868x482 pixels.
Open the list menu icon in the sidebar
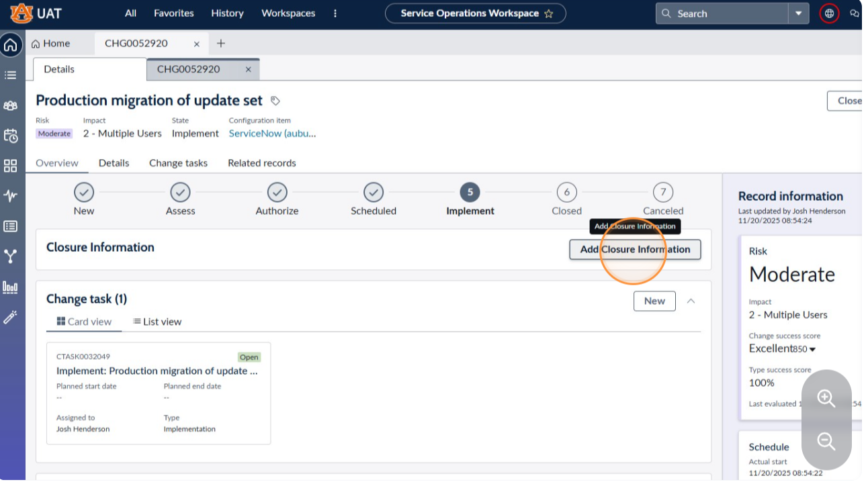pyautogui.click(x=11, y=75)
